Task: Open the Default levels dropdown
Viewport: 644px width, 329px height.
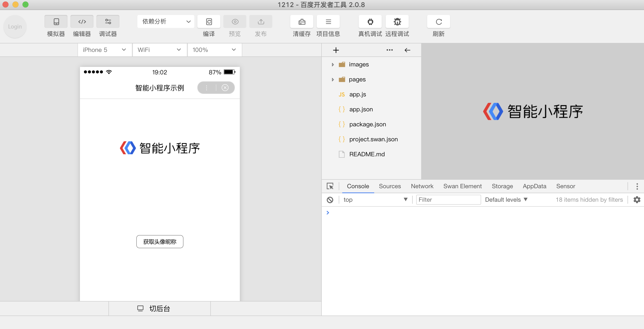Action: tap(506, 200)
